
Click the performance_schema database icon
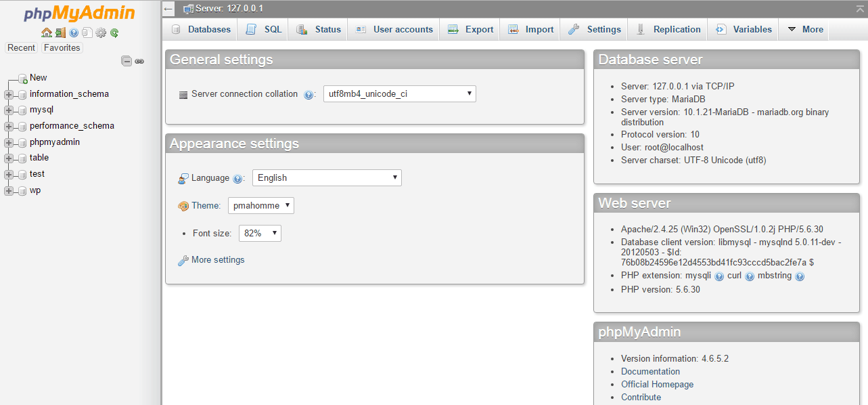(22, 126)
